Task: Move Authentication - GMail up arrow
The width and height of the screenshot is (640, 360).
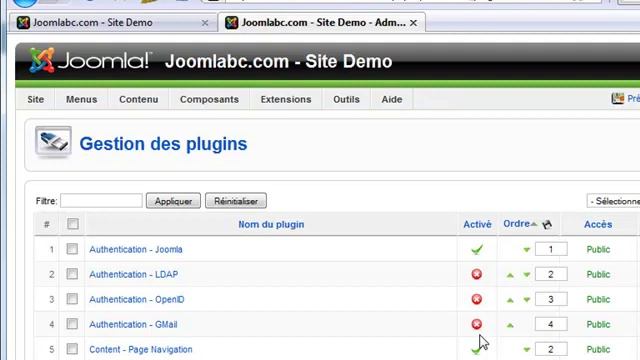Action: tap(510, 325)
